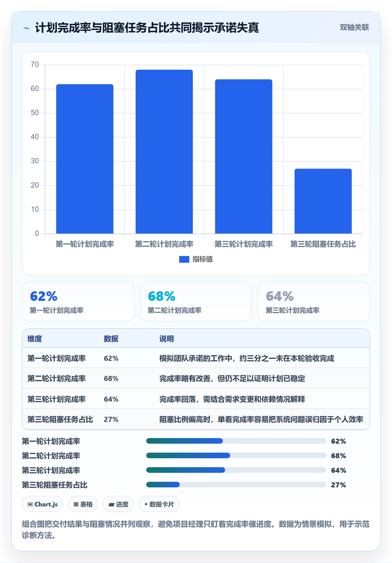
Task: Click the 62% progress value label
Action: [339, 441]
